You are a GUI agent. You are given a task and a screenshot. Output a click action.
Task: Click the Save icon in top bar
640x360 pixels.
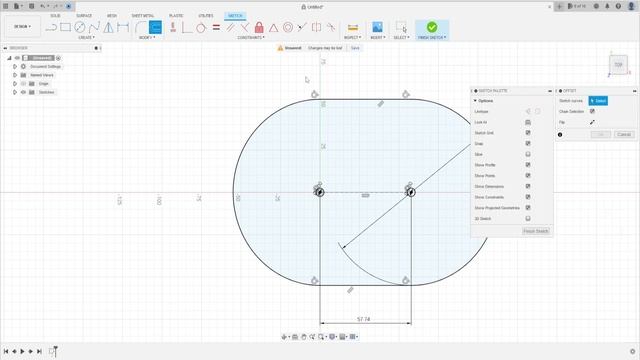pos(31,6)
